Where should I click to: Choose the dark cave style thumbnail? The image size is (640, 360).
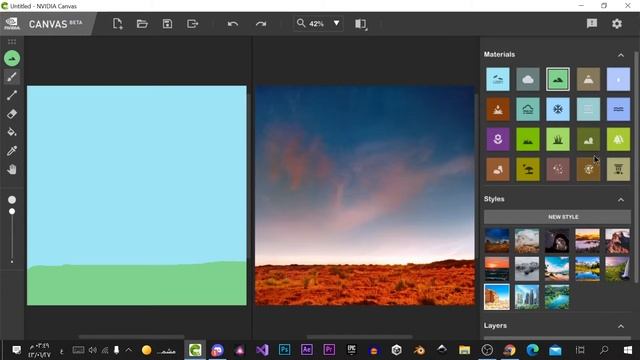point(557,240)
